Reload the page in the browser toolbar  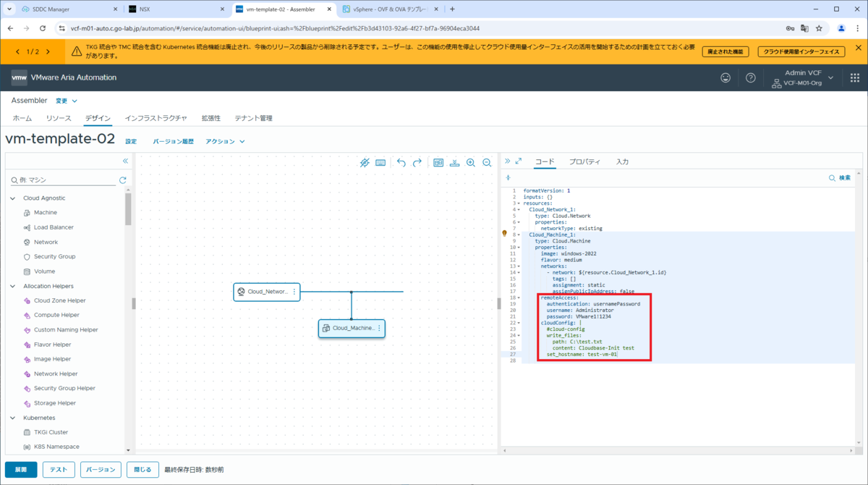pyautogui.click(x=43, y=28)
